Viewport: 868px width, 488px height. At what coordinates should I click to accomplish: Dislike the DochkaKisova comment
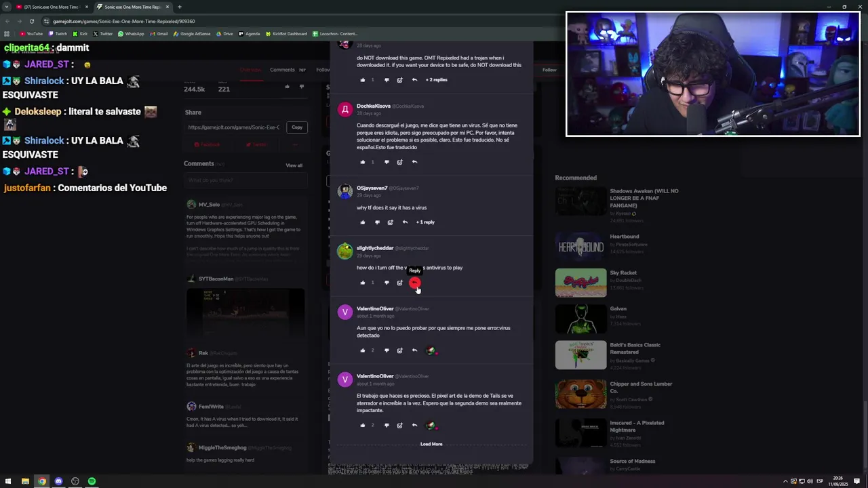point(387,162)
